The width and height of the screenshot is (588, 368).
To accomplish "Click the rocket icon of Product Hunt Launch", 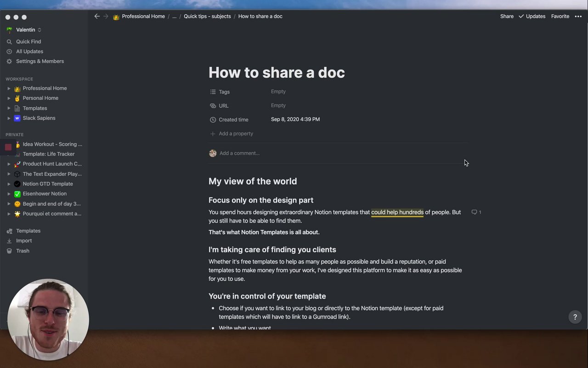I will tap(17, 164).
